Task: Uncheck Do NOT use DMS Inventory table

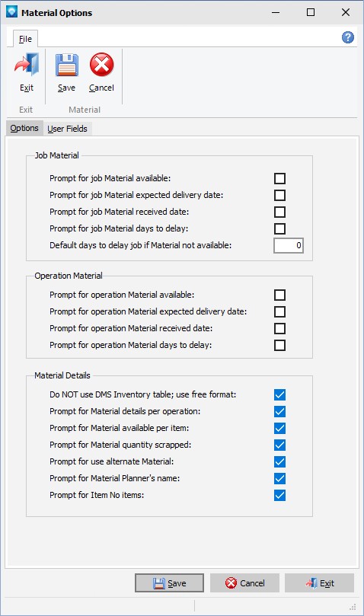Action: [280, 394]
